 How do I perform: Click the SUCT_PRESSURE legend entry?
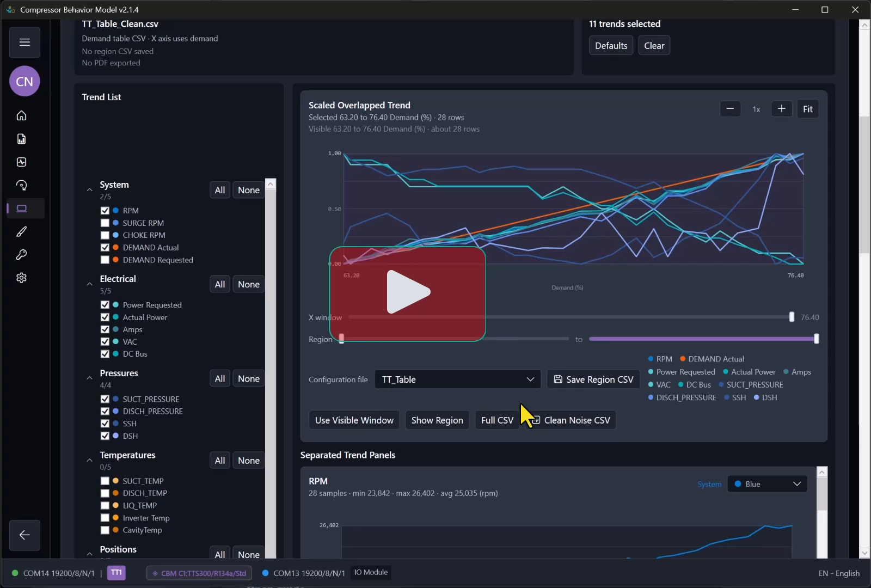[751, 385]
